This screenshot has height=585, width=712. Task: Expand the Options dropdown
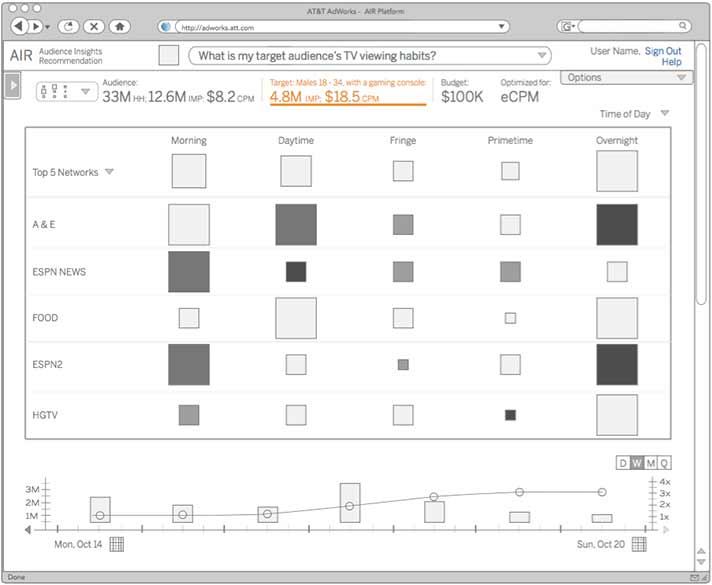[x=627, y=78]
